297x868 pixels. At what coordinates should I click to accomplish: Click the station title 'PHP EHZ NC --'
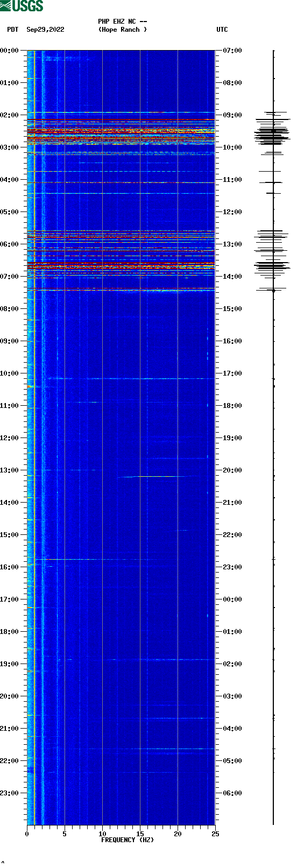point(123,22)
